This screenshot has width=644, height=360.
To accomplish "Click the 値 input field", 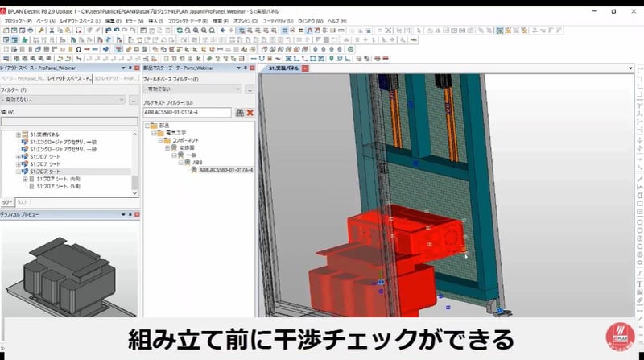I will point(69,121).
